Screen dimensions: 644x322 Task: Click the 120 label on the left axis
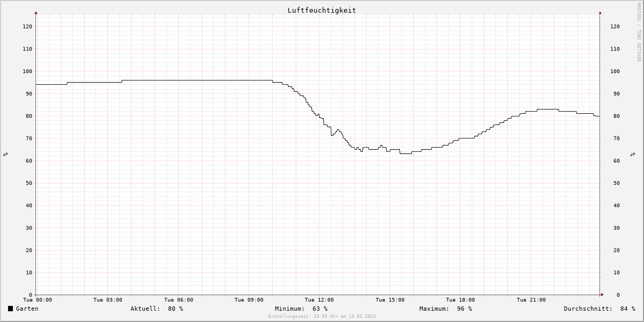(27, 26)
